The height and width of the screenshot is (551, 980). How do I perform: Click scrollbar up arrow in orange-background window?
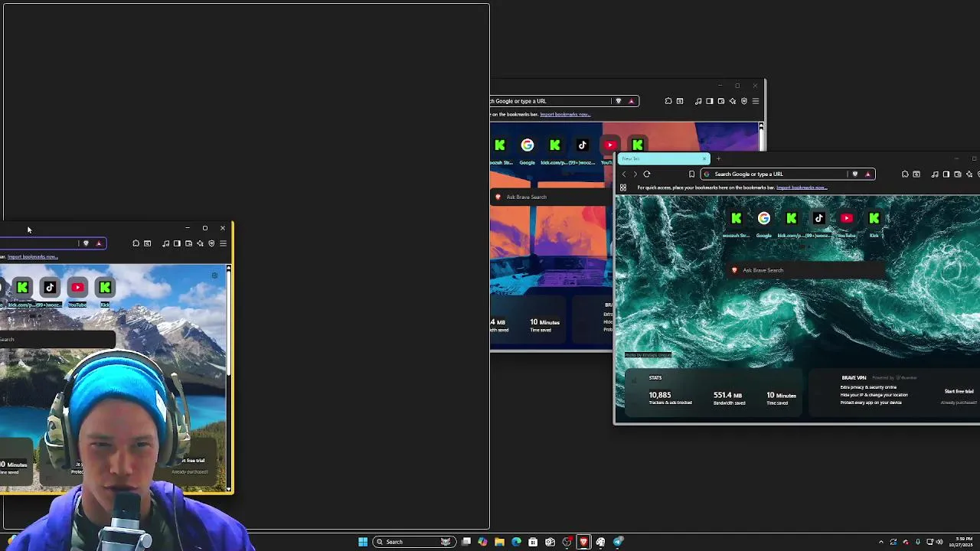(x=761, y=126)
